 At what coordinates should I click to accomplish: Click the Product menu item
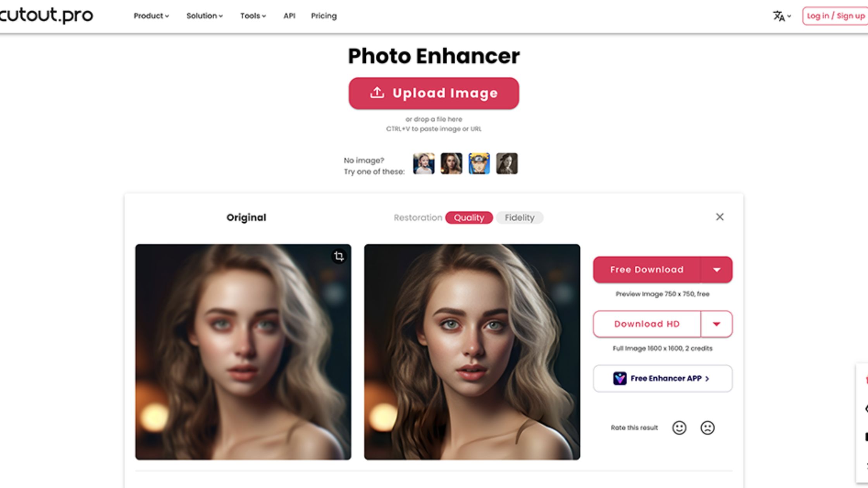click(x=150, y=16)
